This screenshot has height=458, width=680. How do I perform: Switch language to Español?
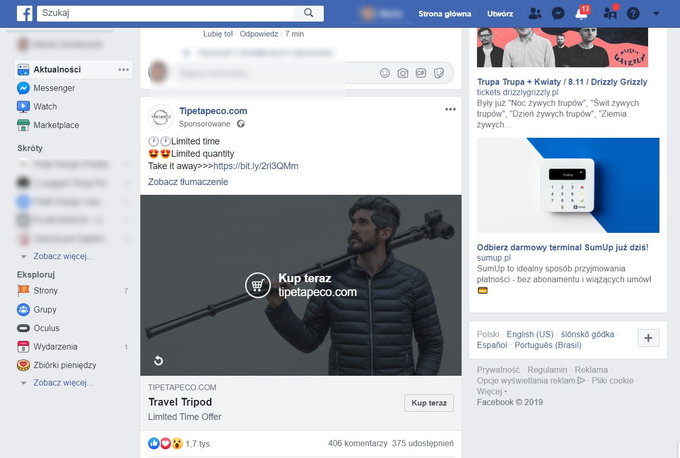point(492,345)
